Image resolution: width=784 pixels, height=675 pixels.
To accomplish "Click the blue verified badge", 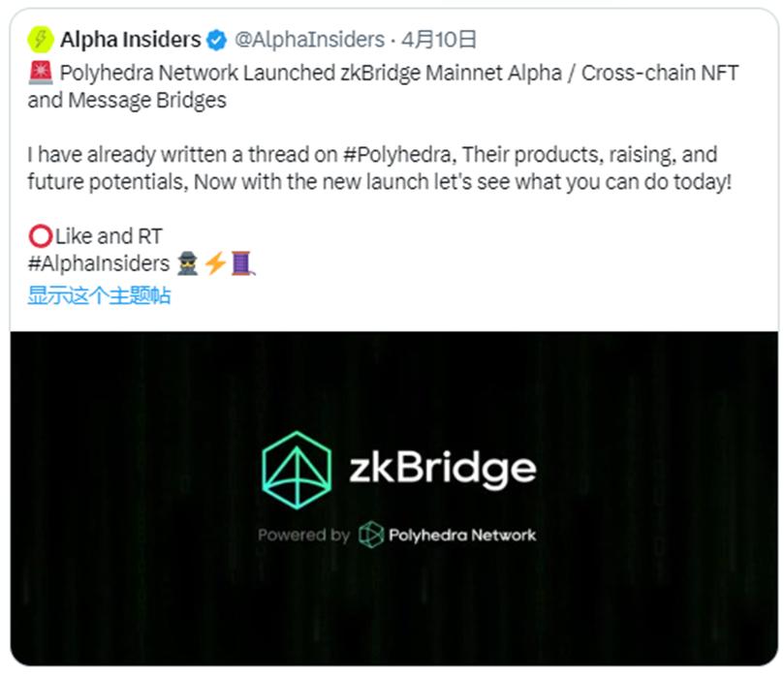I will click(216, 41).
